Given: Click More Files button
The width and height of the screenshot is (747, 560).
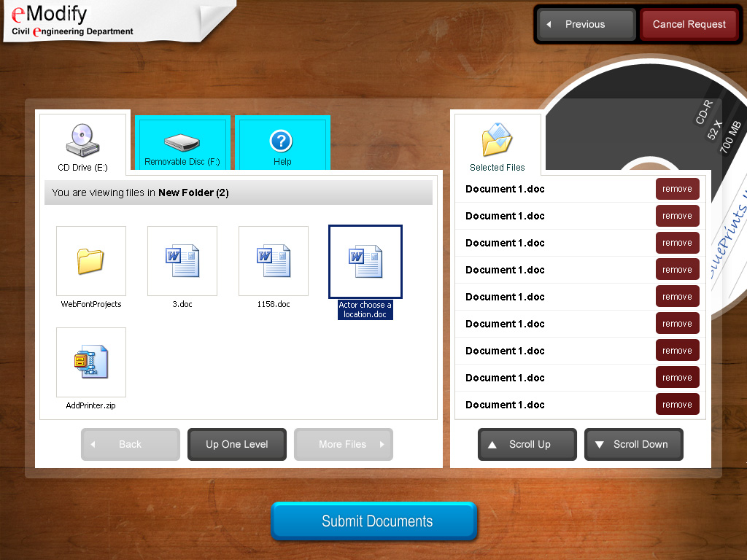Looking at the screenshot, I should 344,444.
